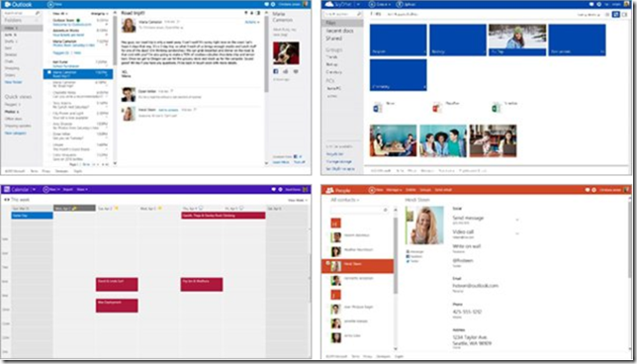Image resolution: width=637 pixels, height=364 pixels.
Task: Open the Shared section in SkyDrive sidebar
Action: point(333,39)
